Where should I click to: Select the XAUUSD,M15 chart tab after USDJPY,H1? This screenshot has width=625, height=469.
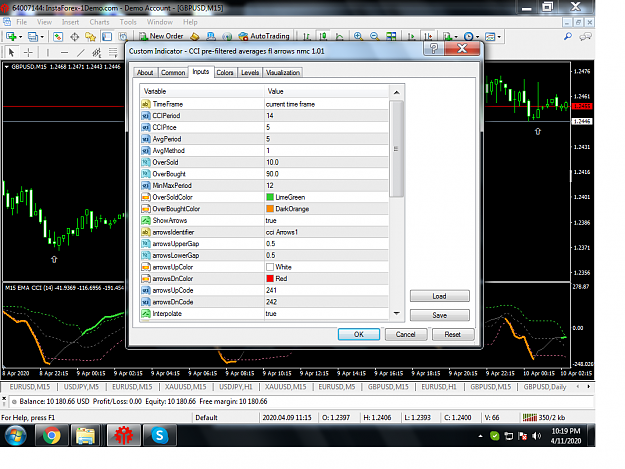(x=285, y=387)
